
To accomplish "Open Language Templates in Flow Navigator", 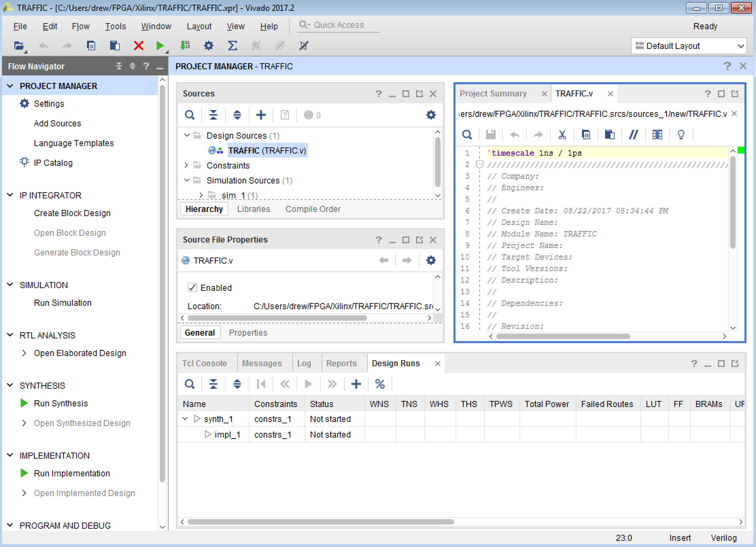I will click(x=74, y=143).
